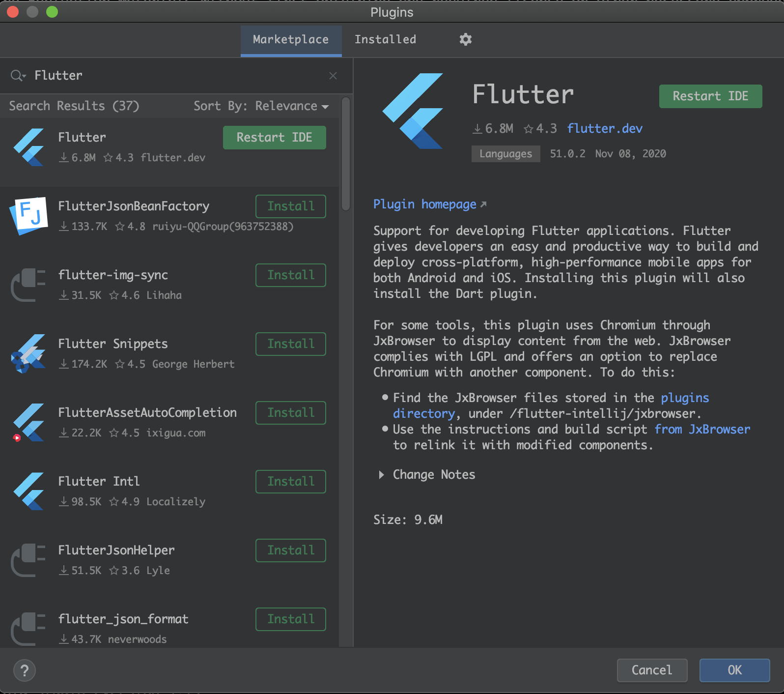
Task: Click the results list scrollbar thumb
Action: (346, 154)
